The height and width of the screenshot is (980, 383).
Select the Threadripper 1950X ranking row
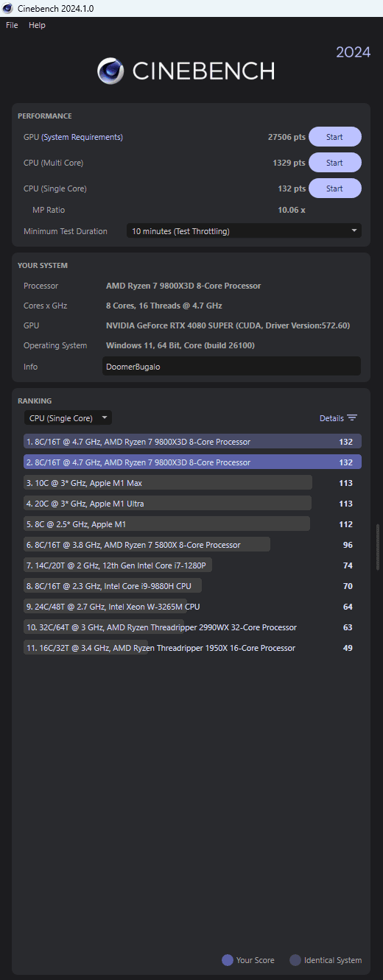tap(192, 648)
